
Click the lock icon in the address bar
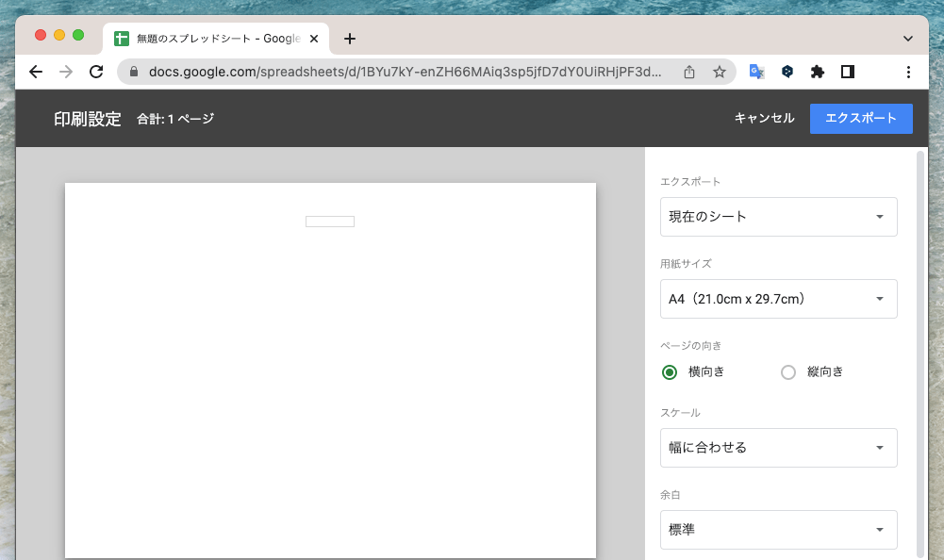coord(134,72)
